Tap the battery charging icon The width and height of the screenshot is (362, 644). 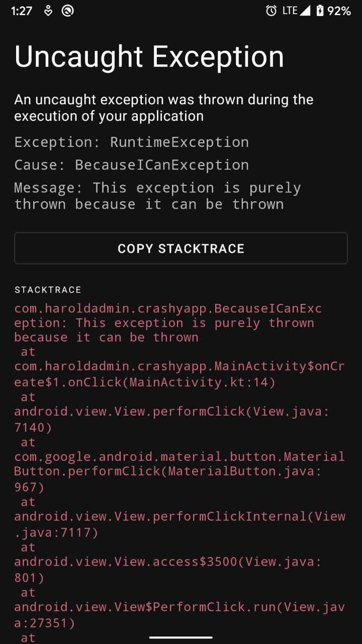click(320, 11)
